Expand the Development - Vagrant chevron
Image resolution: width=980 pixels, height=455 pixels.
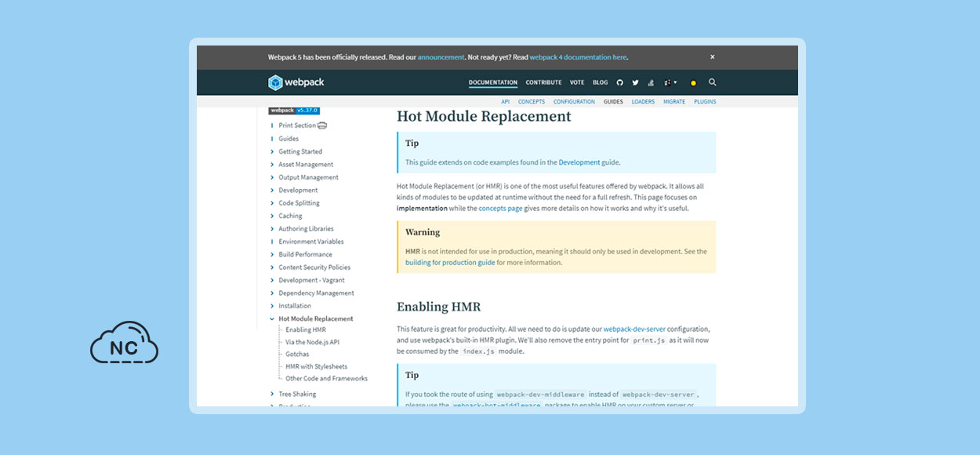tap(272, 280)
